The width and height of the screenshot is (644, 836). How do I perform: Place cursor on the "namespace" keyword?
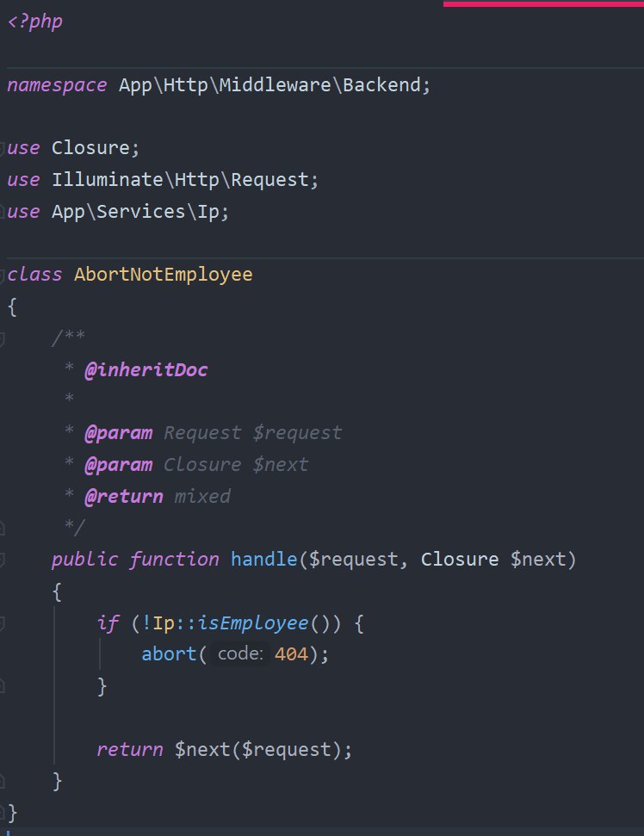tap(57, 85)
